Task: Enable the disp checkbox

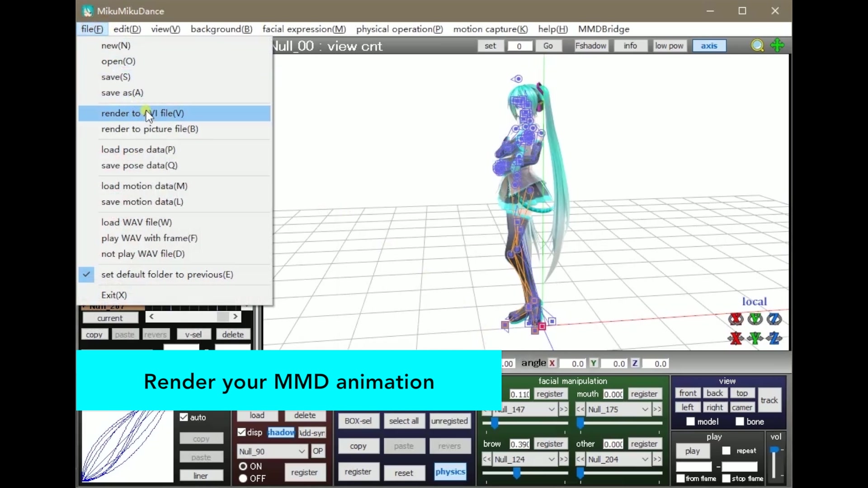Action: pos(242,432)
